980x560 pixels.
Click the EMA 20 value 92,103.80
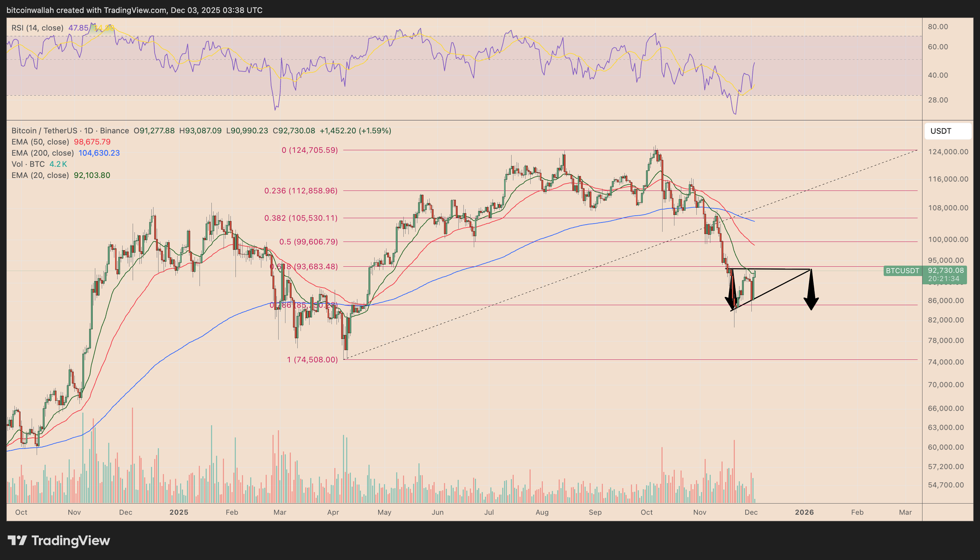tap(92, 175)
